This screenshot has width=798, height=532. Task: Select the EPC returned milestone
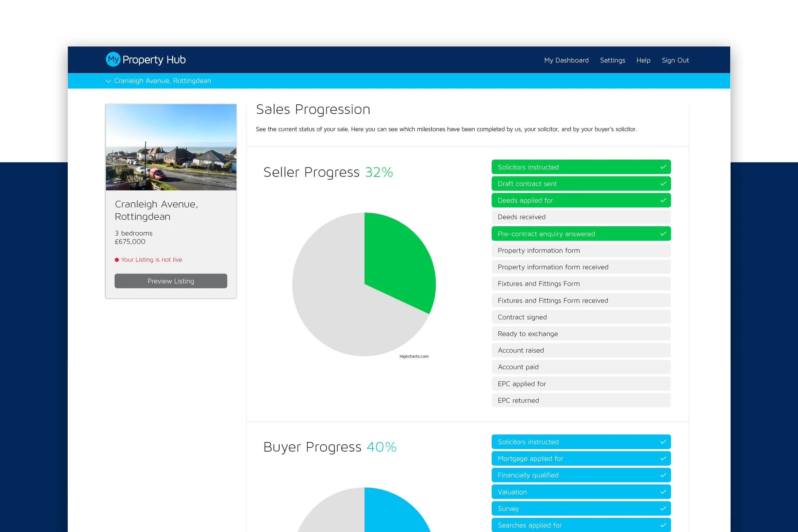[x=581, y=401]
